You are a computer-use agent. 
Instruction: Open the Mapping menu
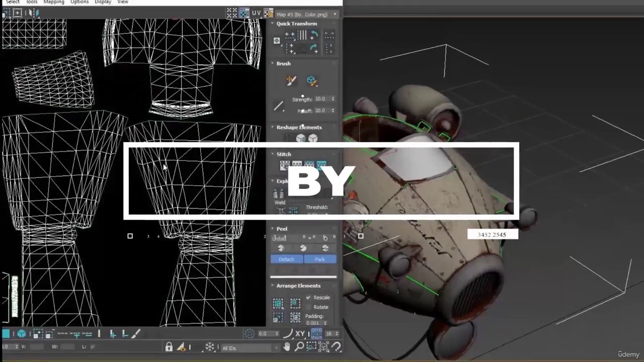[54, 2]
